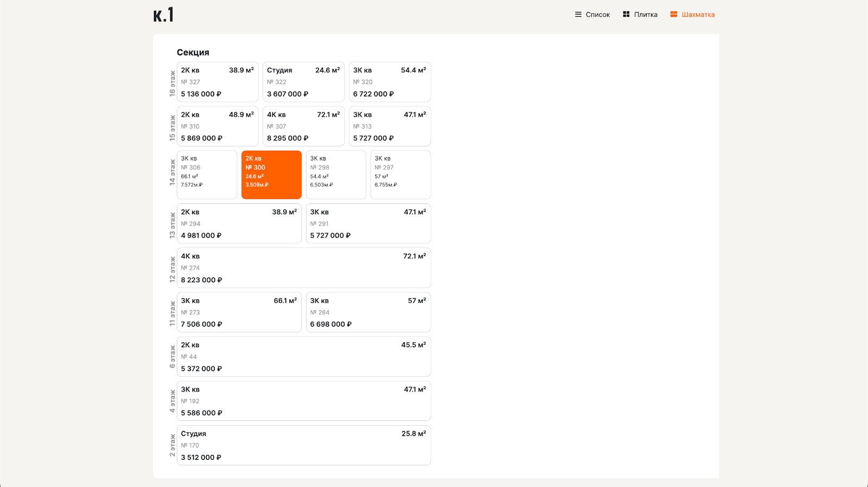
Task: Click price 8 223 000 ₽
Action: click(x=202, y=280)
